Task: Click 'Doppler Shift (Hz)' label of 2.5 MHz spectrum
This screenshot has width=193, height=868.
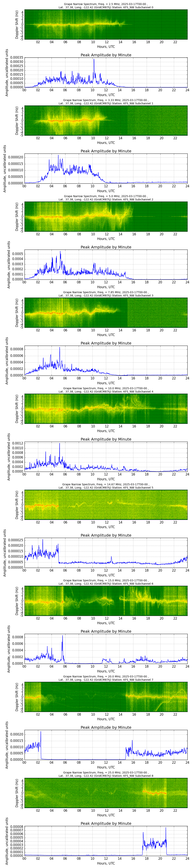Action: (17, 24)
